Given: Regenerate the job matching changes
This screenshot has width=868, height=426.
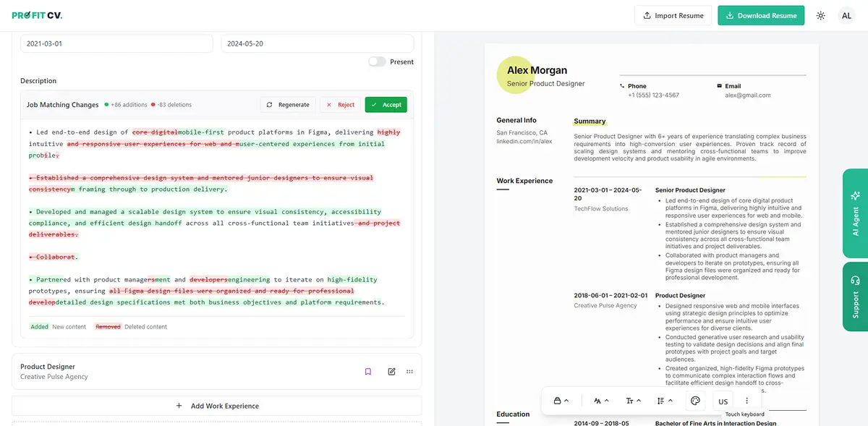Looking at the screenshot, I should (x=287, y=105).
